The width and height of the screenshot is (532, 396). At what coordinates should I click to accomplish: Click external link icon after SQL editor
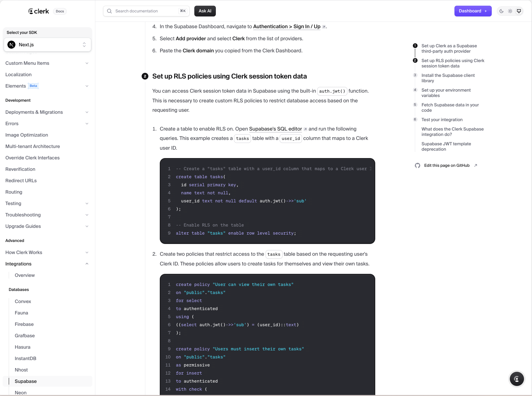coord(305,129)
